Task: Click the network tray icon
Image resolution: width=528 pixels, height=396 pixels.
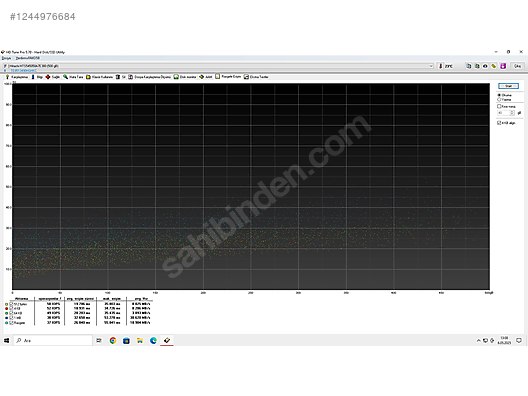Action: [x=485, y=341]
